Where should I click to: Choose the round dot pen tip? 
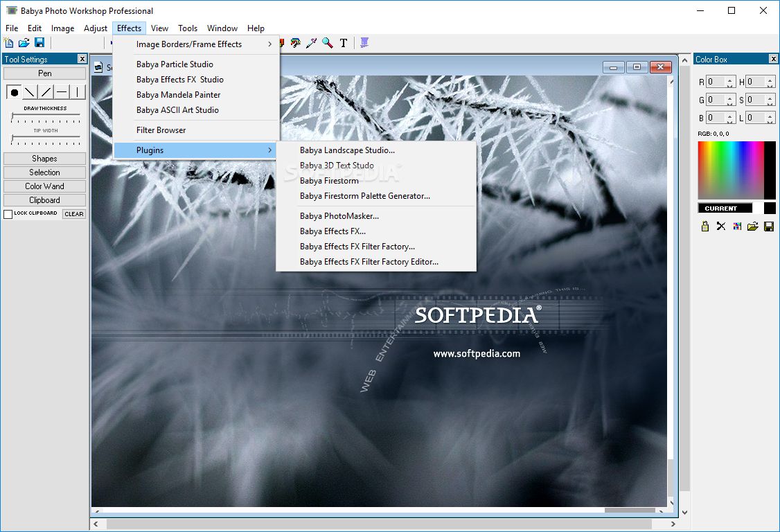[x=15, y=92]
